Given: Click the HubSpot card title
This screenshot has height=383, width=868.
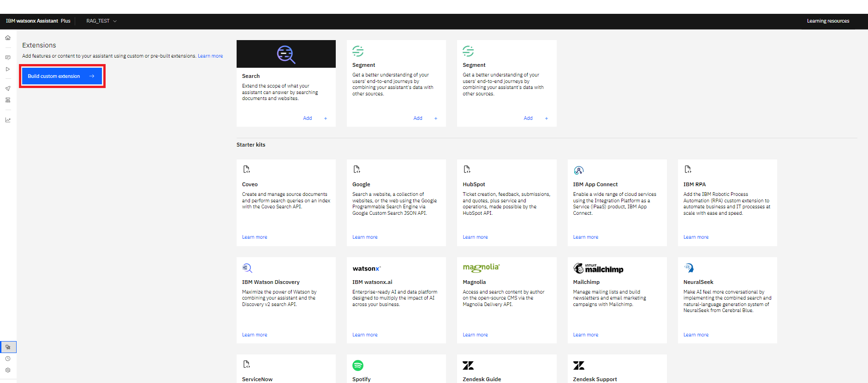Looking at the screenshot, I should 474,184.
